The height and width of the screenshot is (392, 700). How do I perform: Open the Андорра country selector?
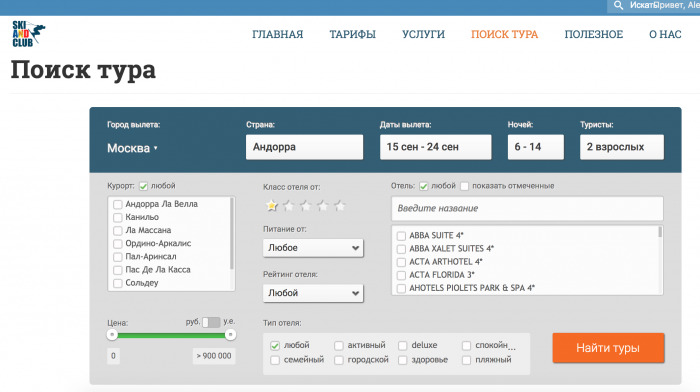pyautogui.click(x=304, y=147)
